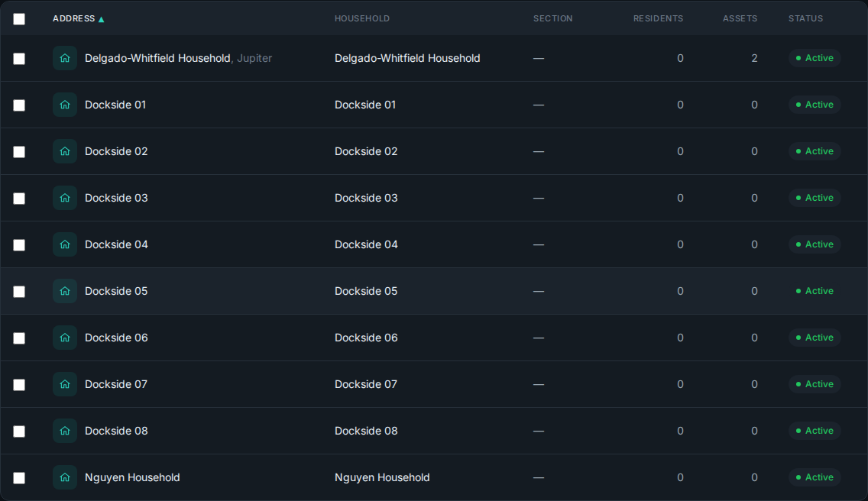The image size is (868, 501).
Task: Click the house icon beside Dockside 08
Action: (65, 431)
